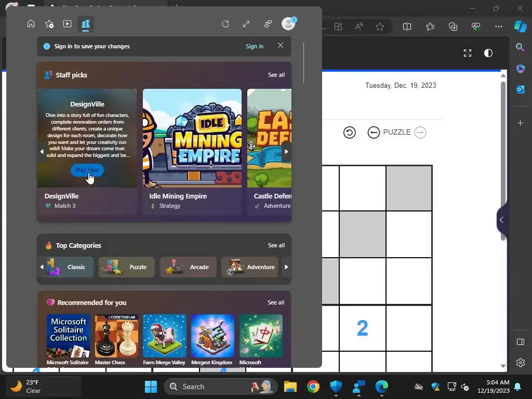Open the Games panel people icon
The height and width of the screenshot is (399, 532).
click(x=268, y=24)
